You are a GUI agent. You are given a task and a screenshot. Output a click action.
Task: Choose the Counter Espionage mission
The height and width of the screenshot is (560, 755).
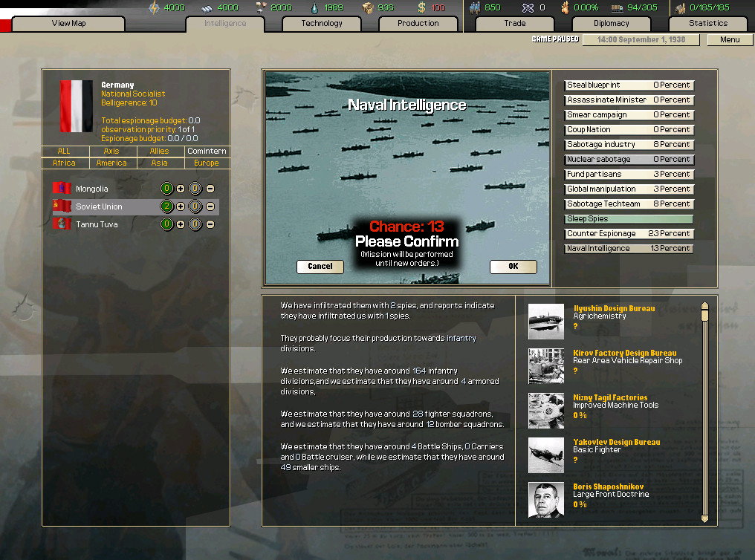tap(629, 234)
